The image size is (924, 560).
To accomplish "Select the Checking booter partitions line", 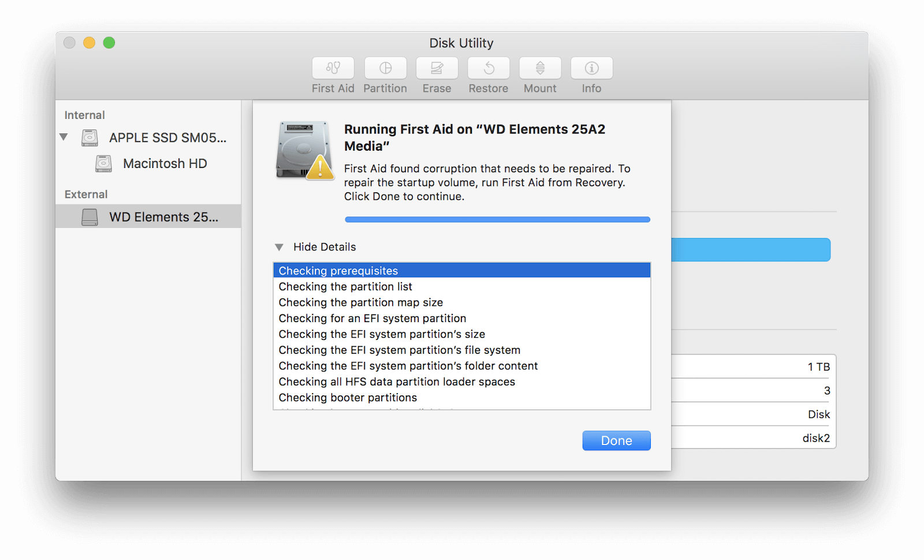I will coord(347,397).
